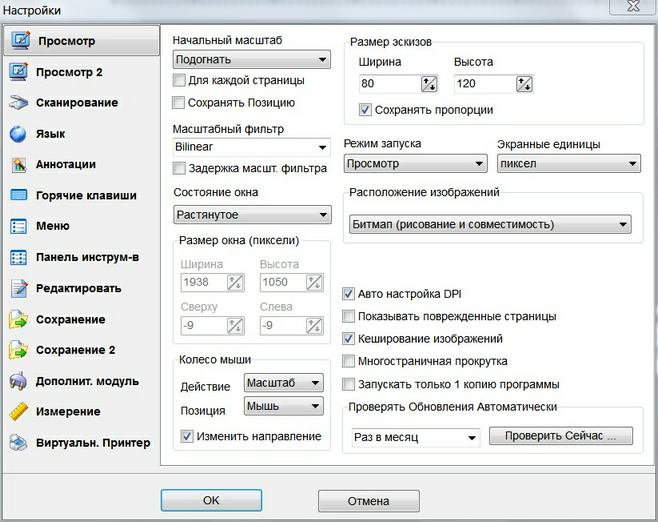
Task: Select the Измерение settings category
Action: click(x=68, y=412)
